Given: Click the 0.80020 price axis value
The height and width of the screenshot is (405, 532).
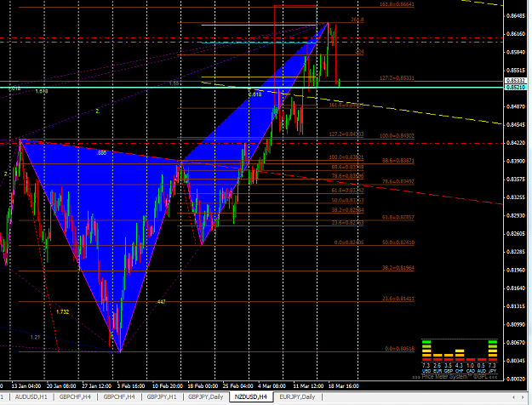Looking at the screenshot, I should (516, 379).
